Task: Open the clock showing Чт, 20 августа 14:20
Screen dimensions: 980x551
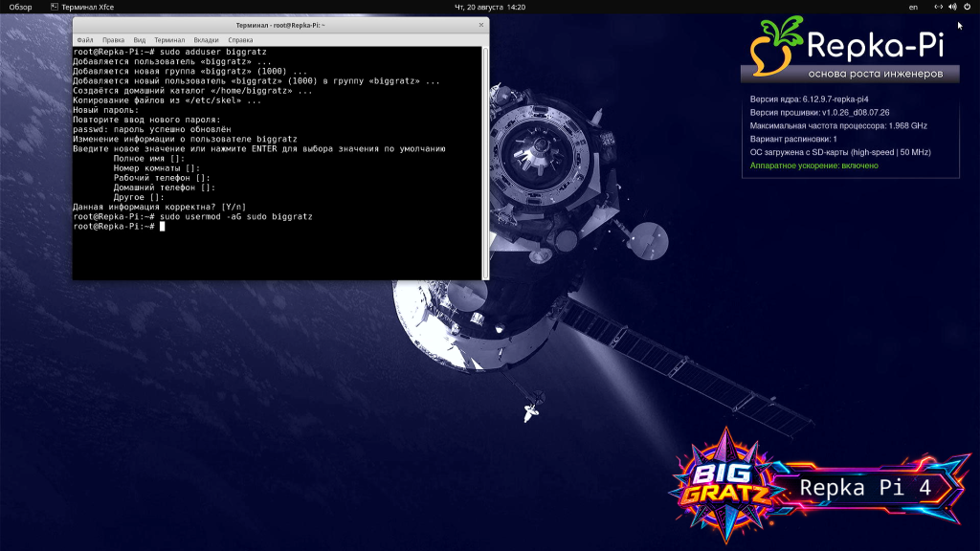Action: point(490,7)
